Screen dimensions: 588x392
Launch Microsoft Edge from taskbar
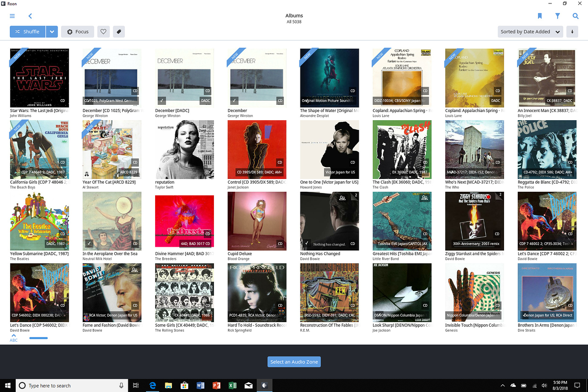pos(153,385)
